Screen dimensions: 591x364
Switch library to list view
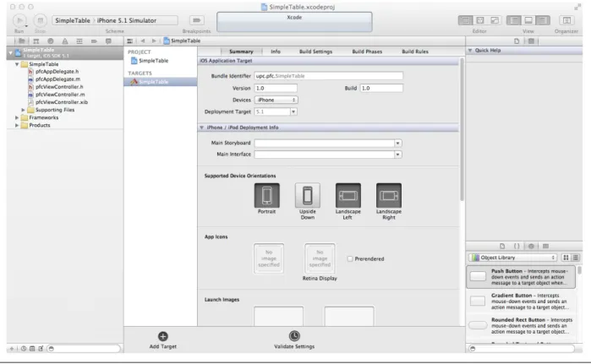click(x=576, y=258)
